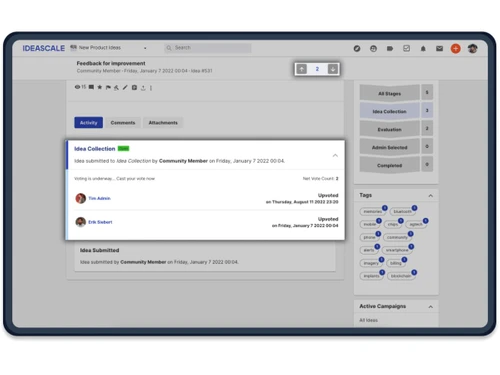This screenshot has width=500, height=375.
Task: Switch to the Attachments tab
Action: tap(163, 123)
